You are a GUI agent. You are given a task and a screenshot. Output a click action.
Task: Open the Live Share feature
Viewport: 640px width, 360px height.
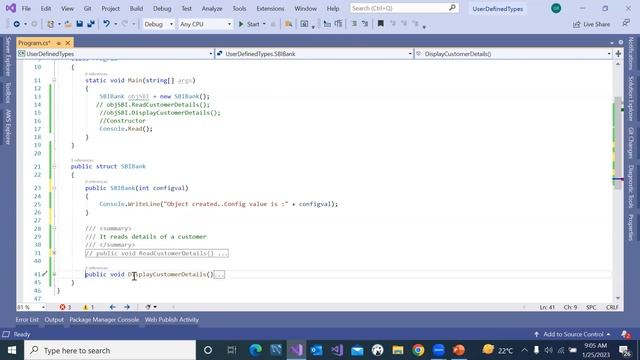pos(591,24)
